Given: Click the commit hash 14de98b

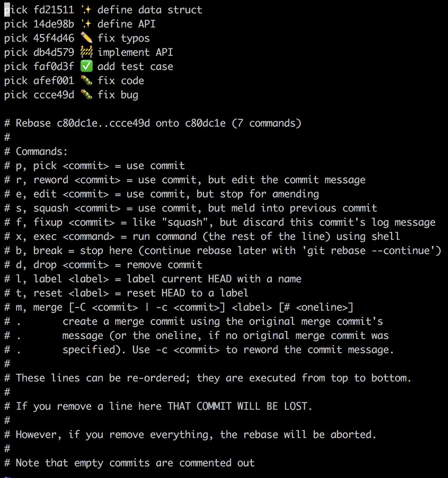Looking at the screenshot, I should click(54, 24).
